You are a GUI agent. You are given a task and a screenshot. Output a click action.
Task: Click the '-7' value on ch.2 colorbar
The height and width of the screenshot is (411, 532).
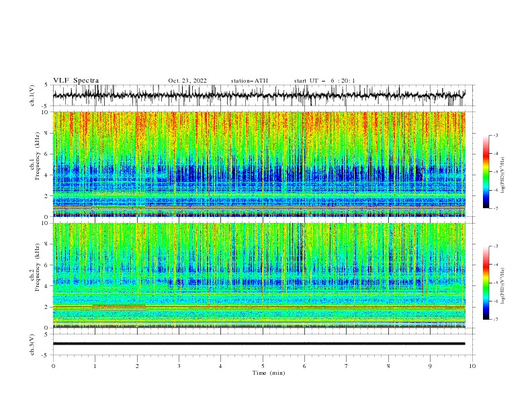(x=495, y=320)
